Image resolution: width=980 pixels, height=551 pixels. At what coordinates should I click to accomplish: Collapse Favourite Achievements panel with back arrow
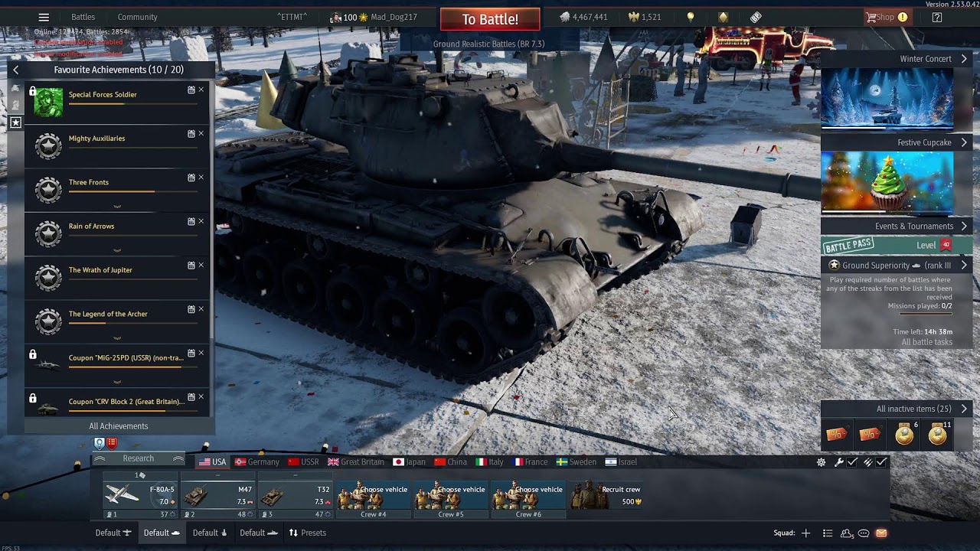[x=15, y=70]
